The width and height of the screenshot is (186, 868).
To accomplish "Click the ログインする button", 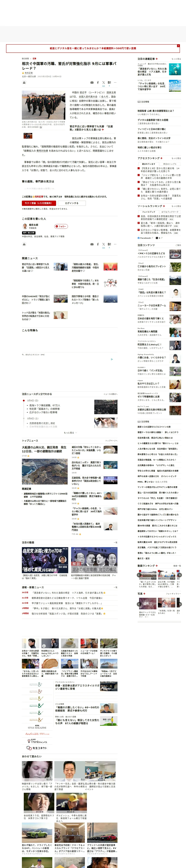I will point(72,203).
